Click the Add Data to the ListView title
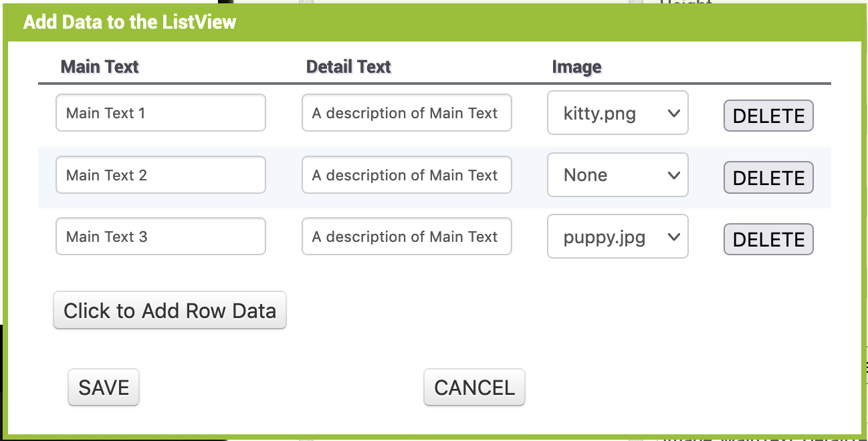 click(129, 21)
